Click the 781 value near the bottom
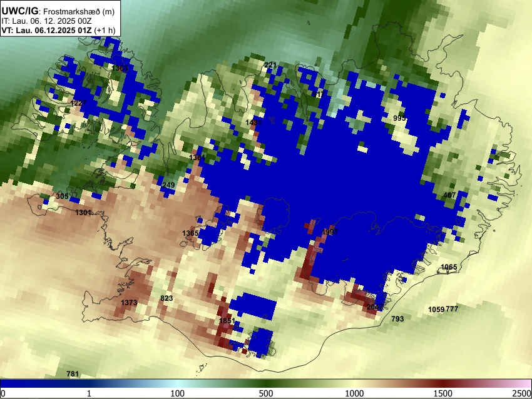The image size is (532, 399). (73, 374)
